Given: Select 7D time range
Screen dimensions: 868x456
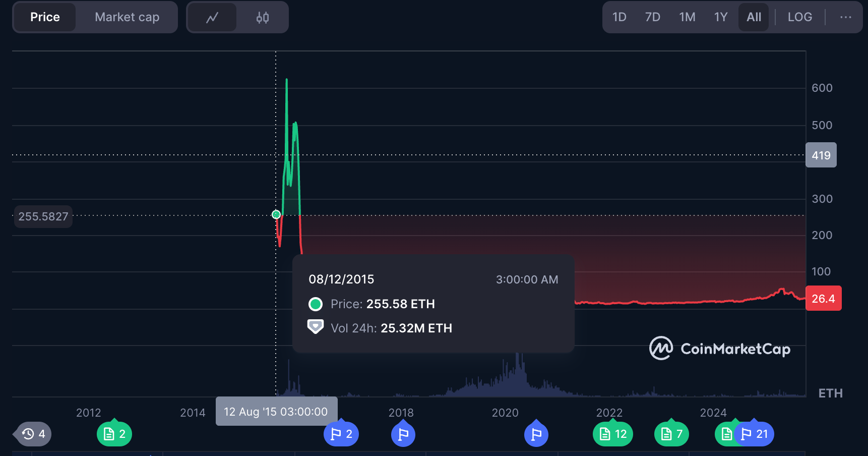Looking at the screenshot, I should coord(652,17).
